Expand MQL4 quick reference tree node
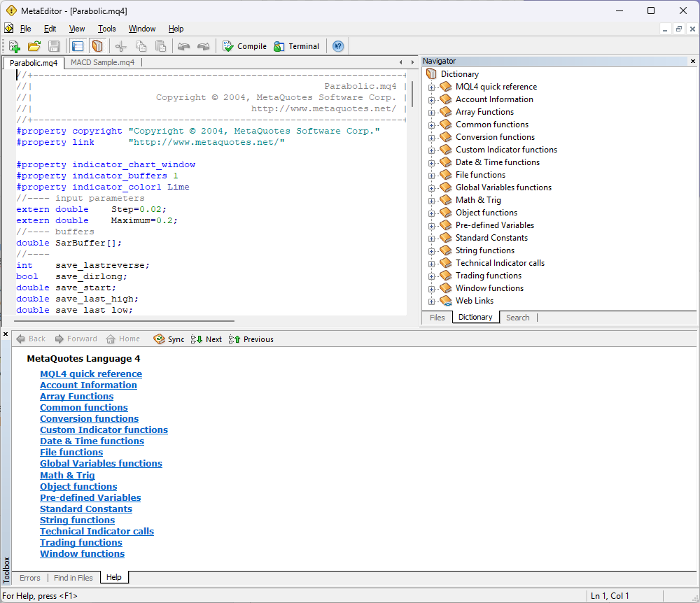Viewport: 700px width, 603px height. pyautogui.click(x=431, y=87)
